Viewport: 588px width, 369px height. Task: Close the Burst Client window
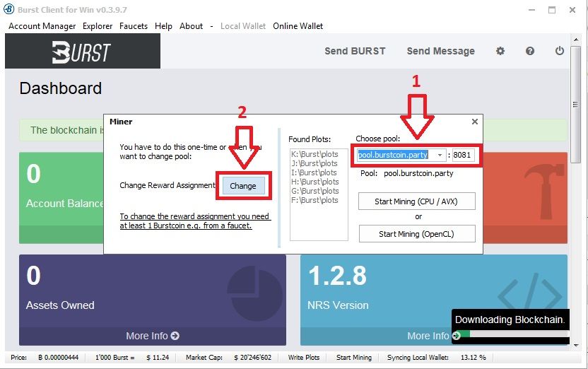[572, 10]
